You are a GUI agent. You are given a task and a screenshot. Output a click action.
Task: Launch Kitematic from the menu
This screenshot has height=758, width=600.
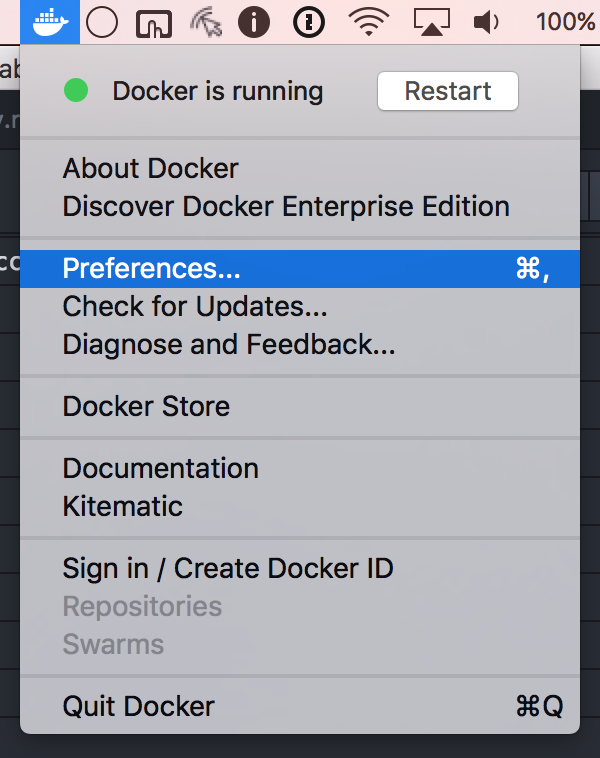click(x=122, y=506)
